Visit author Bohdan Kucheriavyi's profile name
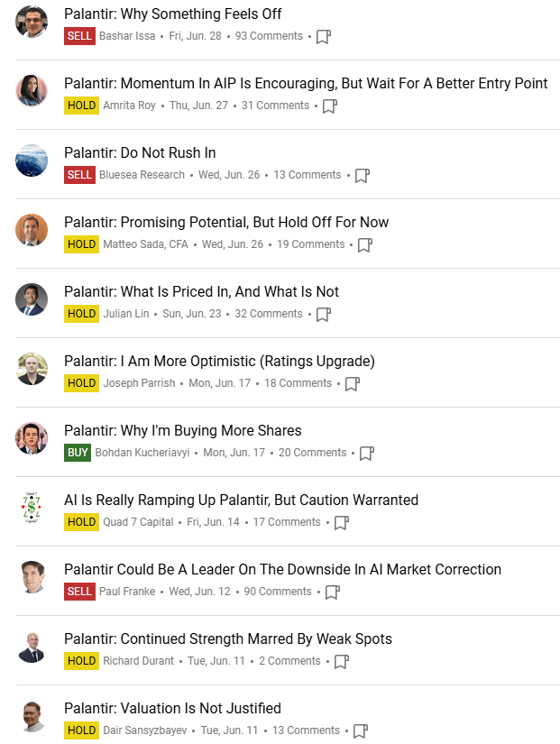 [x=142, y=453]
